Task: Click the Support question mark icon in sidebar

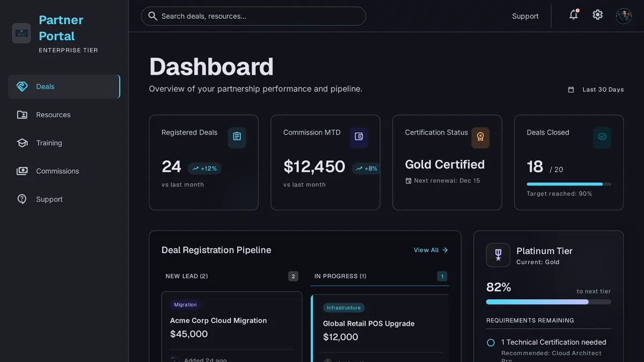Action: tap(22, 200)
